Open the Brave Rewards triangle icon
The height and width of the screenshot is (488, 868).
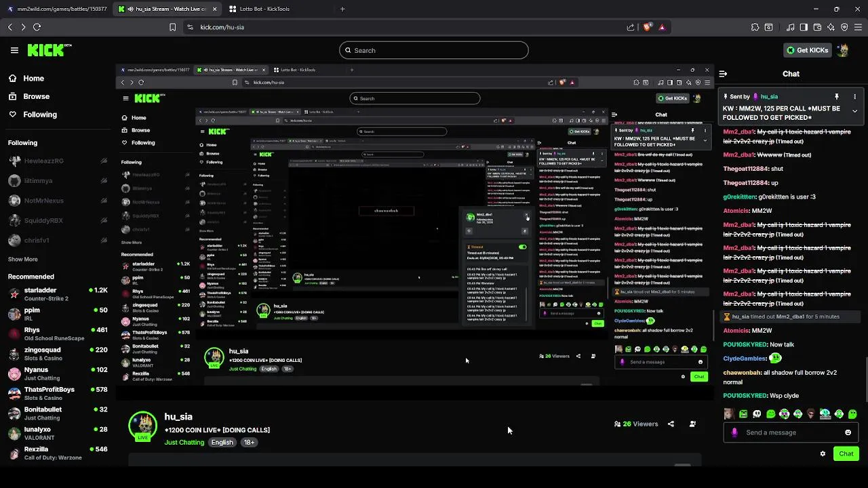tap(662, 27)
